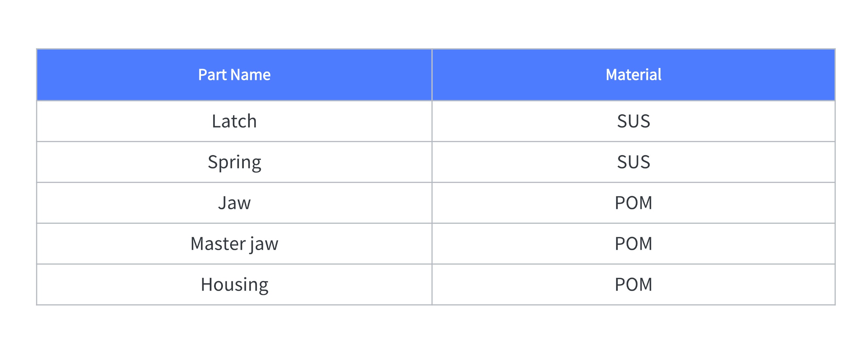Click the word Name in header
Image resolution: width=868 pixels, height=353 pixels.
click(250, 75)
